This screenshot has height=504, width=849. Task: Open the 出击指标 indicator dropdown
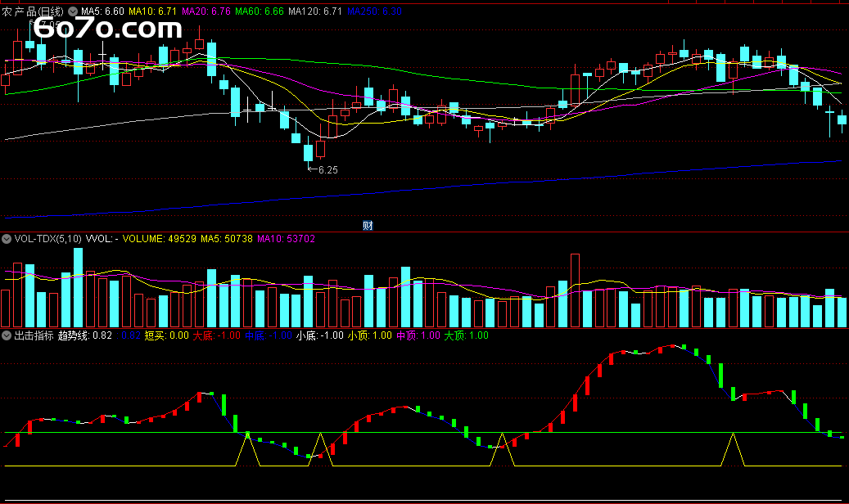pyautogui.click(x=7, y=335)
